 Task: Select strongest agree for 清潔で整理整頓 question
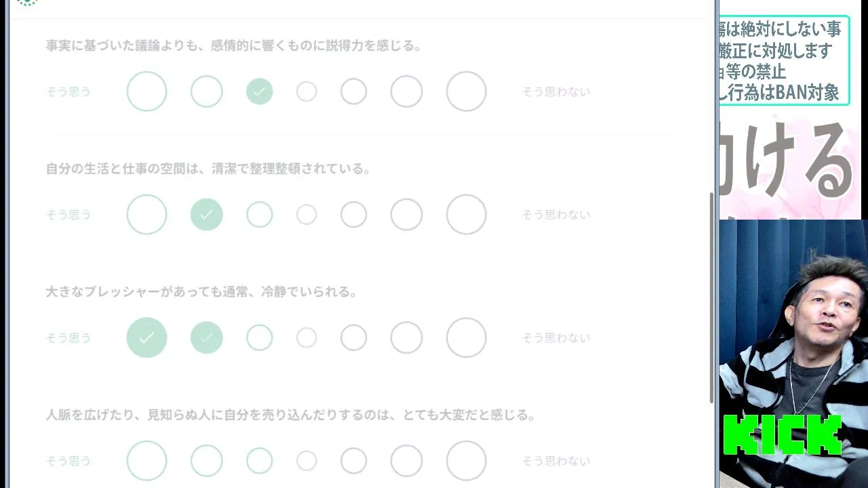click(x=146, y=215)
